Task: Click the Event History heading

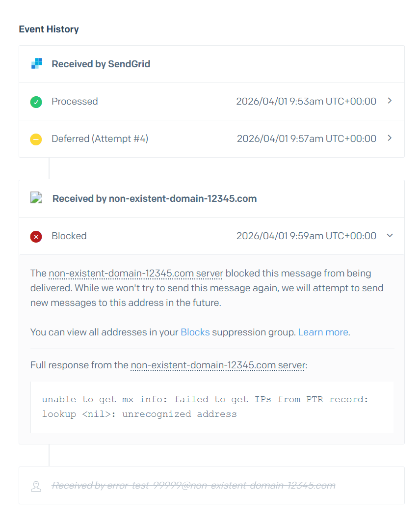Action: click(x=49, y=29)
